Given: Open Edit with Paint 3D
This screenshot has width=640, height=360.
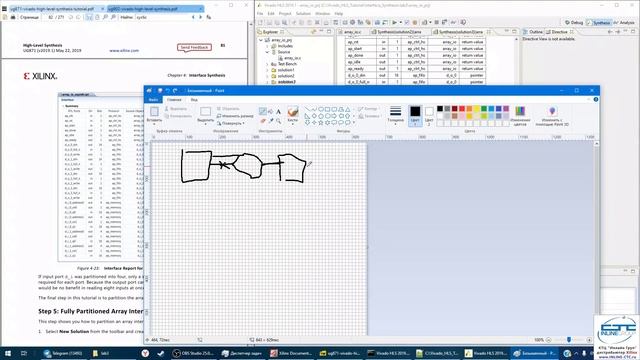Looking at the screenshot, I should 552,116.
